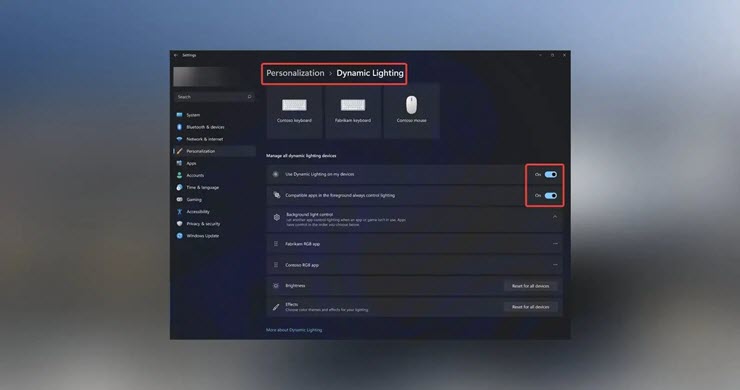Click the System icon in sidebar
Image resolution: width=740 pixels, height=390 pixels.
point(179,115)
